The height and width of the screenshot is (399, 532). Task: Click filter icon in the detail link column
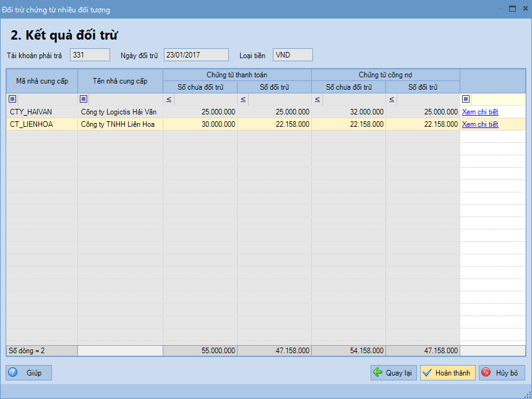point(466,100)
